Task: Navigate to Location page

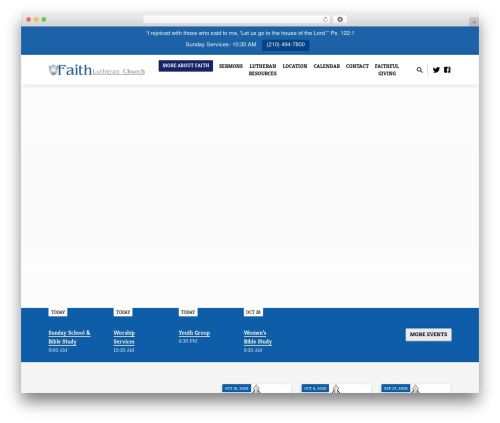Action: [x=295, y=66]
